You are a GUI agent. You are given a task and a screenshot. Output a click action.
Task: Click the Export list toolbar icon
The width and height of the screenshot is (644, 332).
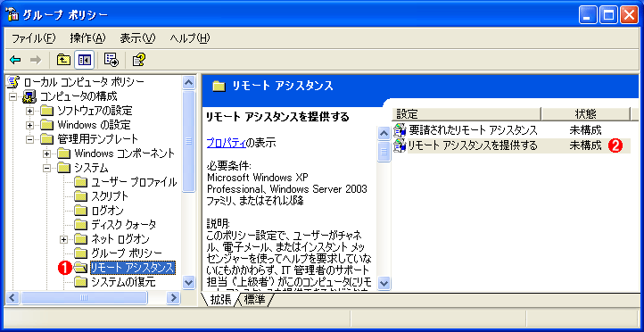click(x=111, y=60)
